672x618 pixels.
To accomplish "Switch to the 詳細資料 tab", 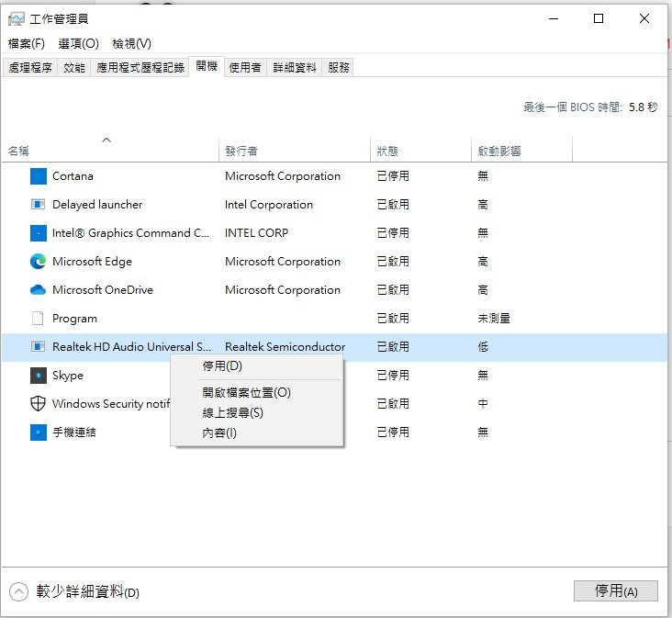I will pyautogui.click(x=295, y=67).
